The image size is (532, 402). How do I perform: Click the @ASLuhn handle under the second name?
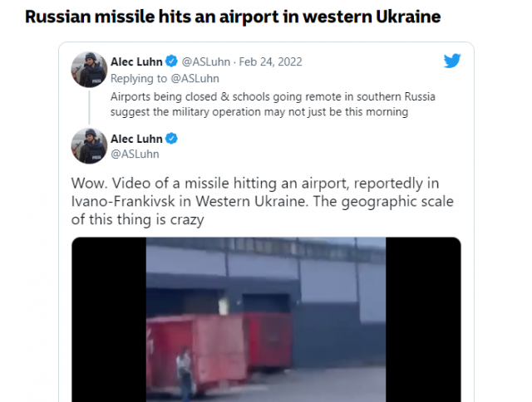point(135,154)
